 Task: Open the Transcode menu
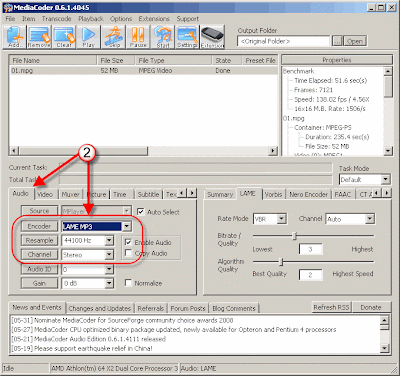[x=56, y=19]
